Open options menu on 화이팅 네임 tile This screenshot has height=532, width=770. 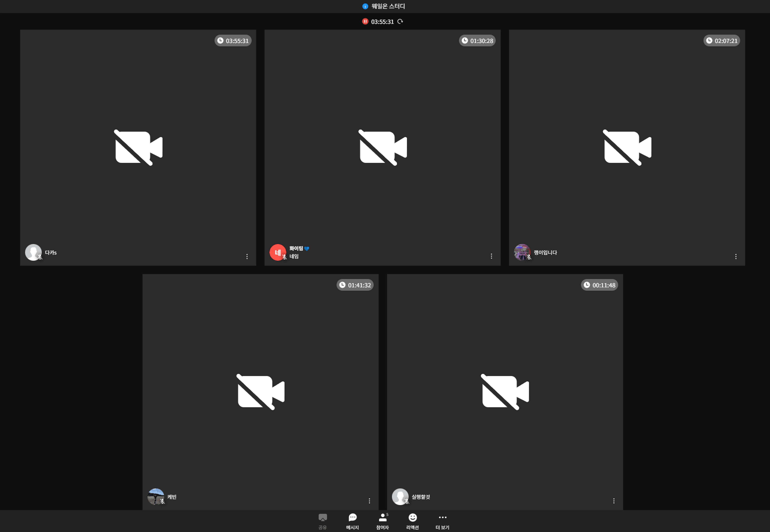491,256
